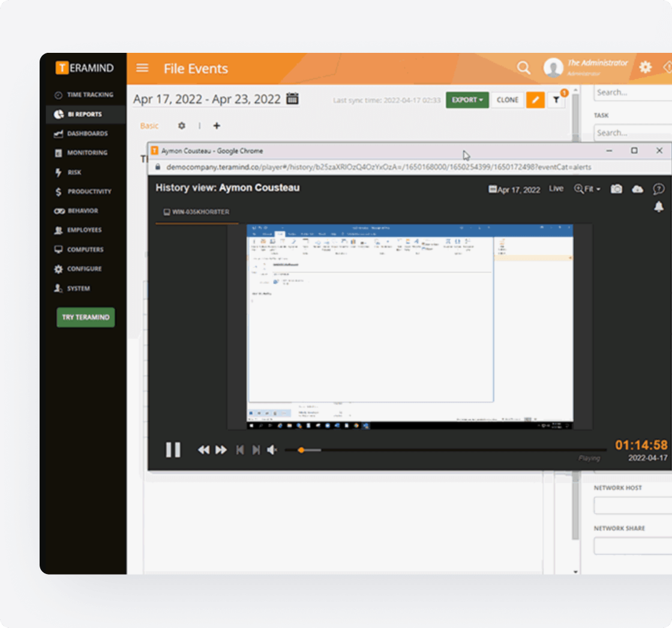Pause the session recording playback
This screenshot has width=672, height=628.
[173, 449]
